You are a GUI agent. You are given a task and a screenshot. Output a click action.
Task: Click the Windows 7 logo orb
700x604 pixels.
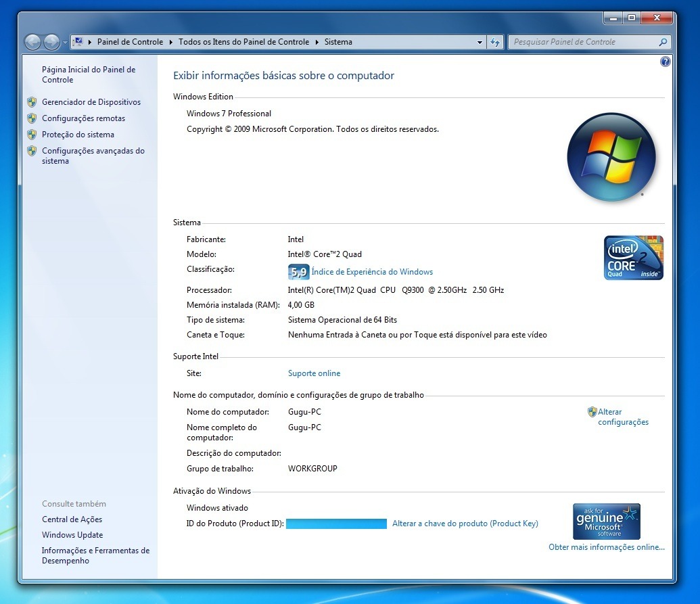coord(611,157)
